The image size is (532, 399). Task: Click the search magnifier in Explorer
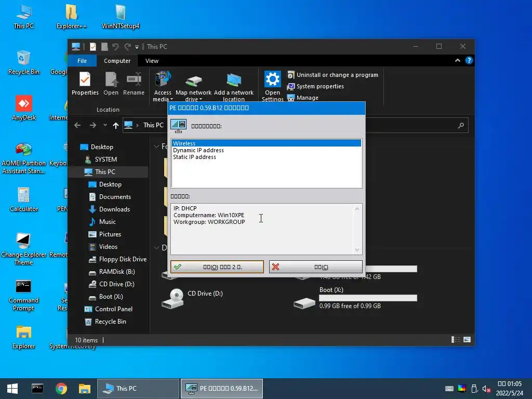tap(461, 126)
